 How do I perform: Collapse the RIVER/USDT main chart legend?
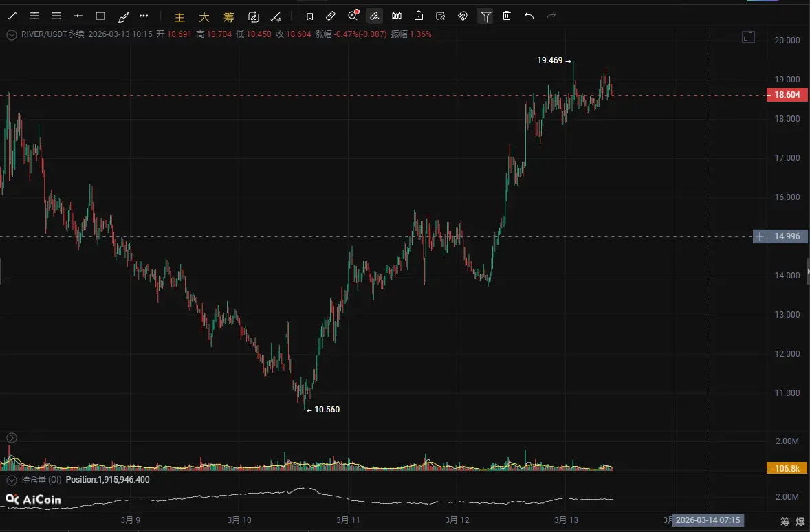[12, 34]
